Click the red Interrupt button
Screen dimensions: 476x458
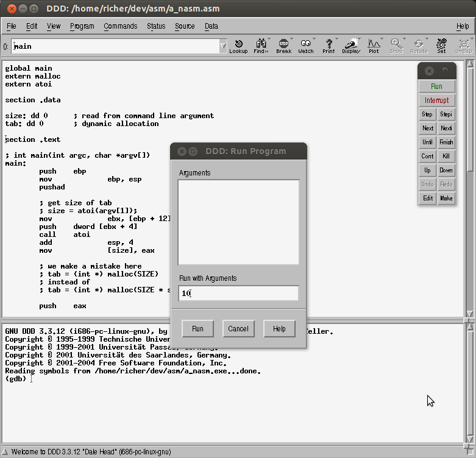436,100
